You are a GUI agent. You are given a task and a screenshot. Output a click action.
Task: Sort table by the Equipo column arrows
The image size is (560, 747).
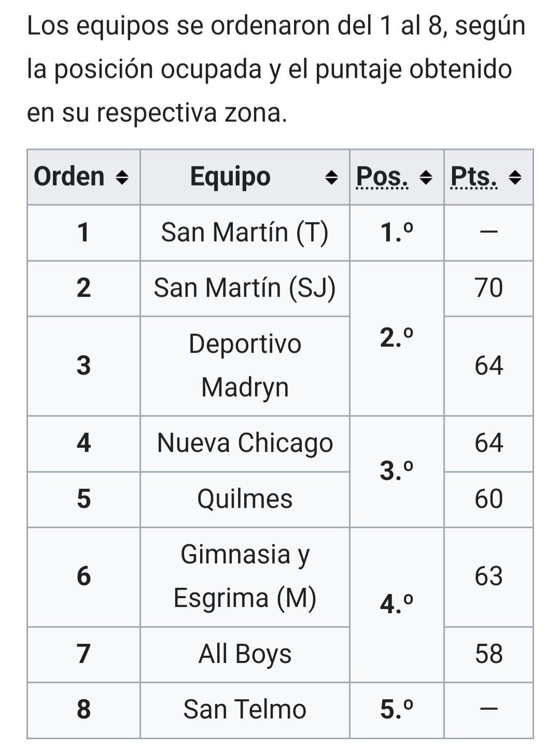tap(331, 178)
